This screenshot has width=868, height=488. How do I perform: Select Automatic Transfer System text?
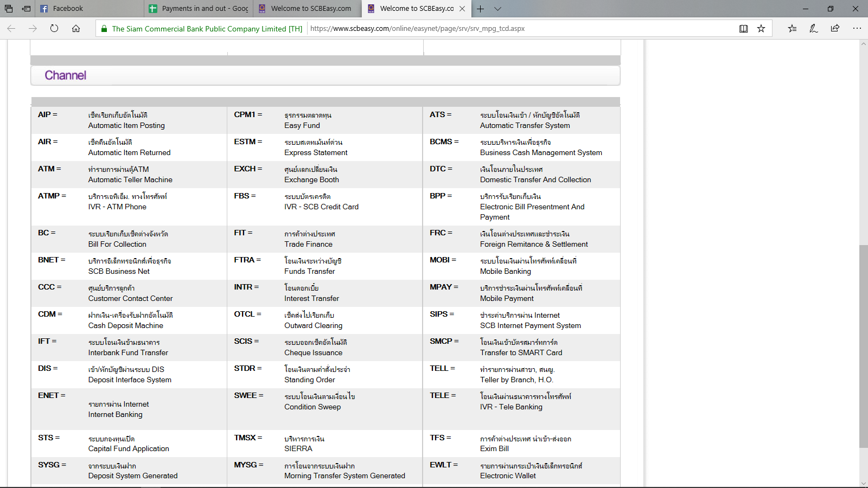coord(525,125)
